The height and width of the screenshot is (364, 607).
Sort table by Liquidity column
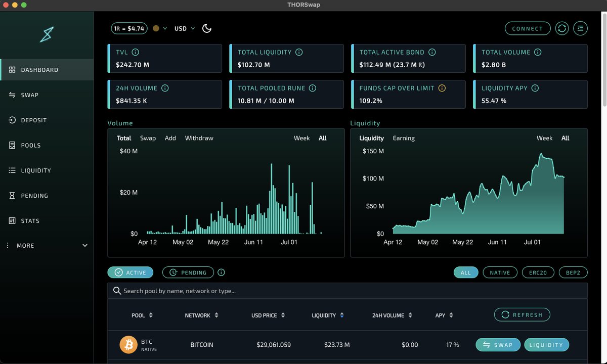click(328, 315)
